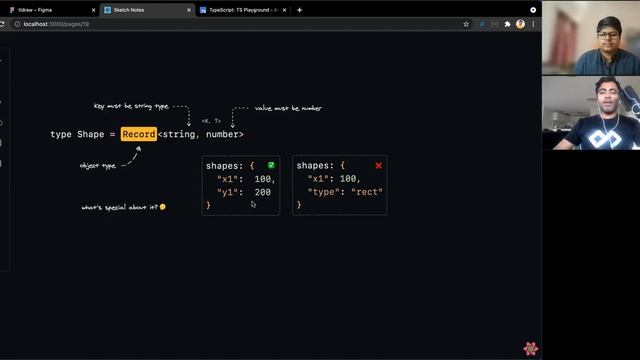Click the "type": "rect" line

click(x=345, y=192)
